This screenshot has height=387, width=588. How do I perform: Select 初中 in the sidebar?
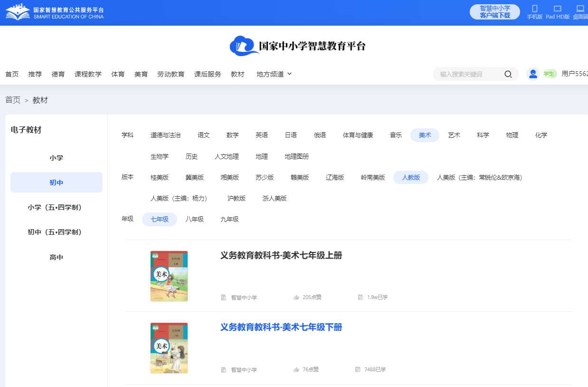pyautogui.click(x=57, y=183)
